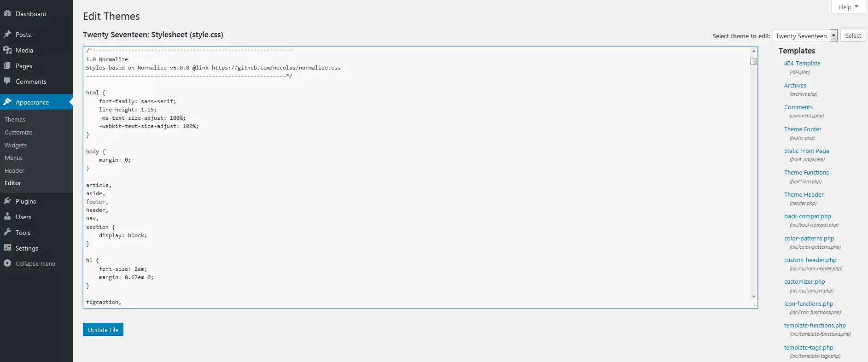Open the icon-functions.php file
Screen dimensions: 868x362
pyautogui.click(x=809, y=304)
